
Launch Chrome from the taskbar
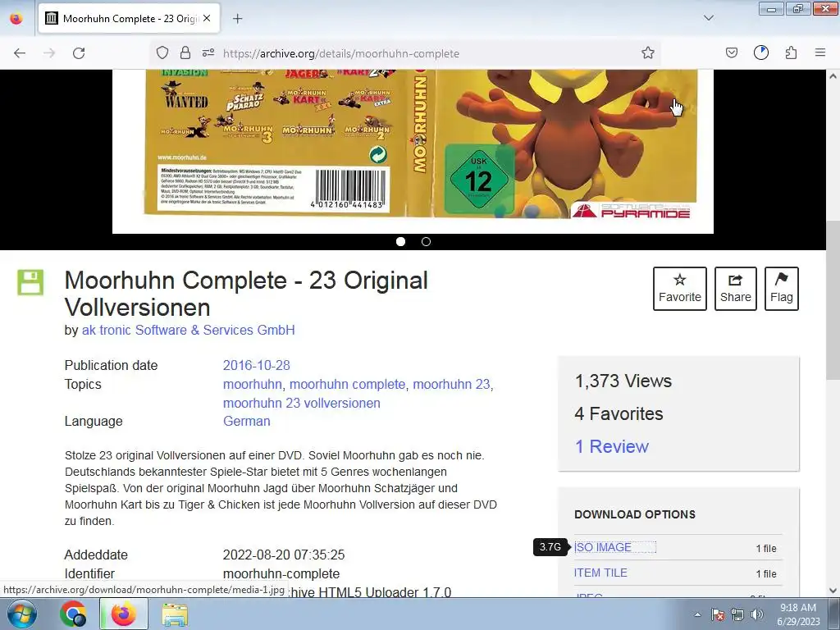coord(73,614)
